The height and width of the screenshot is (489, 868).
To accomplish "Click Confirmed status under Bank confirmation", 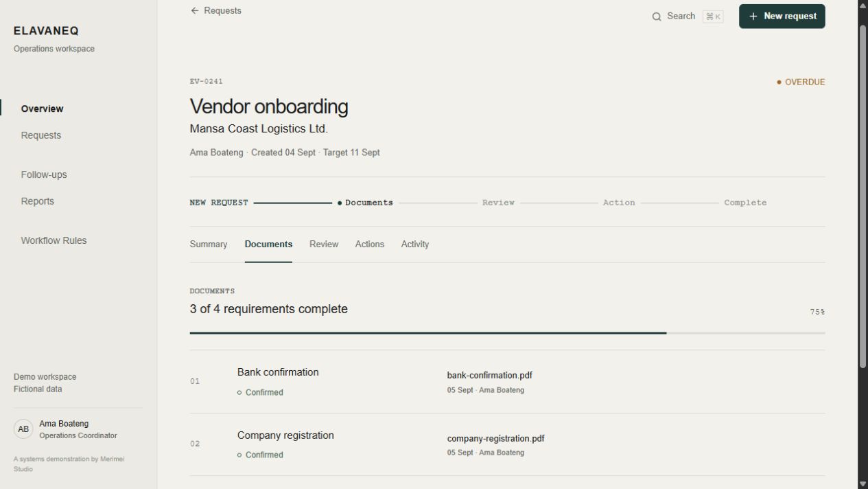I will click(x=260, y=393).
